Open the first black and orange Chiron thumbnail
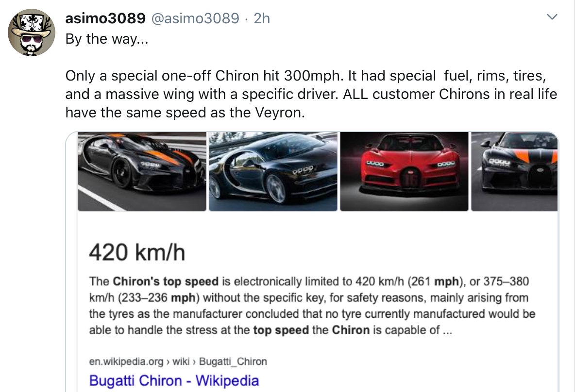Image resolution: width=575 pixels, height=392 pixels. click(142, 171)
